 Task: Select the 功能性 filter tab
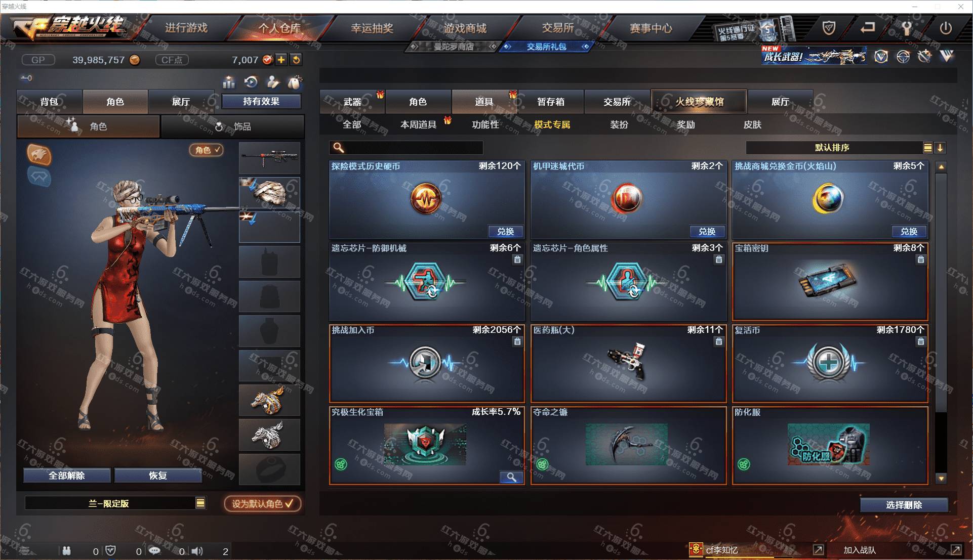[485, 124]
